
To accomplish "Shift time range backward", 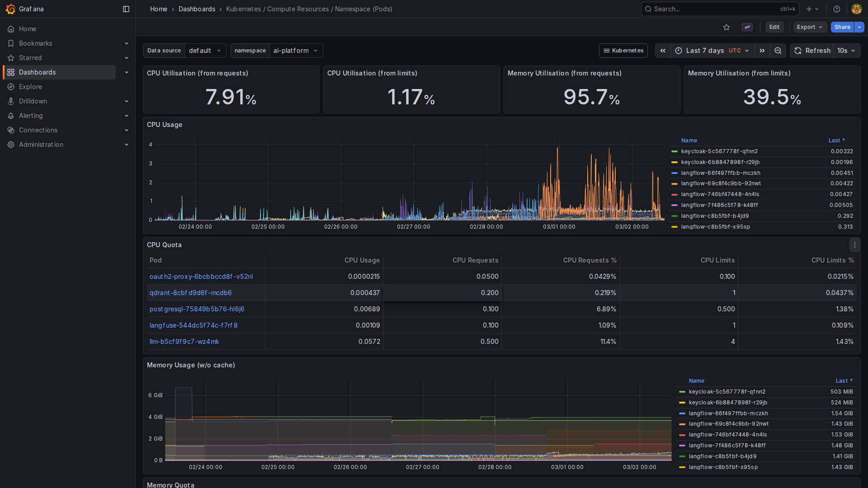I will pyautogui.click(x=663, y=51).
